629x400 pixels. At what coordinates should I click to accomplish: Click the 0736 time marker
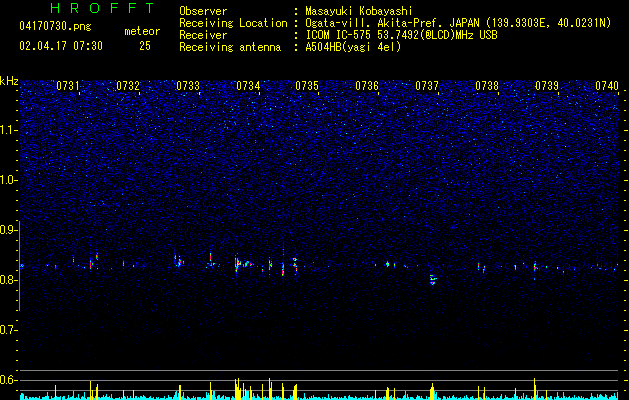(367, 86)
